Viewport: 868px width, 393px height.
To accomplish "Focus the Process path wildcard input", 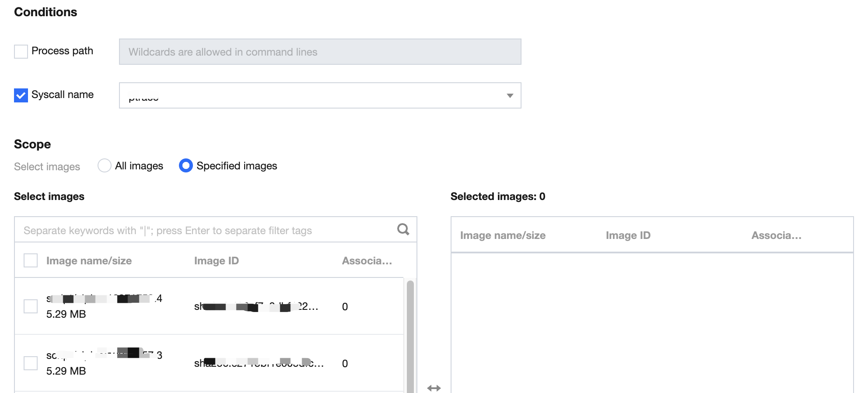I will [320, 52].
